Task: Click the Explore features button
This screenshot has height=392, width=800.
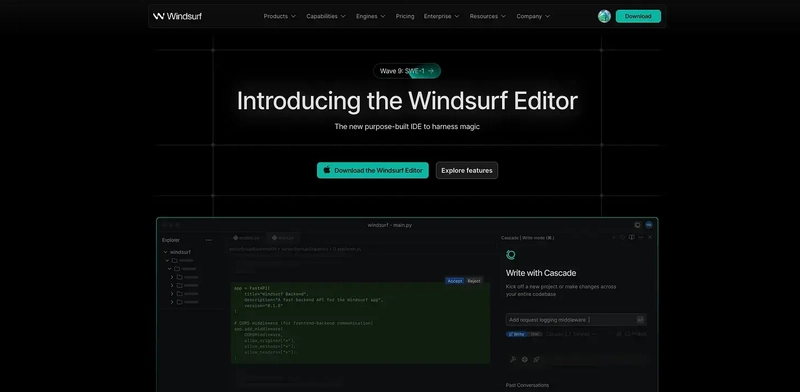Action: click(467, 170)
